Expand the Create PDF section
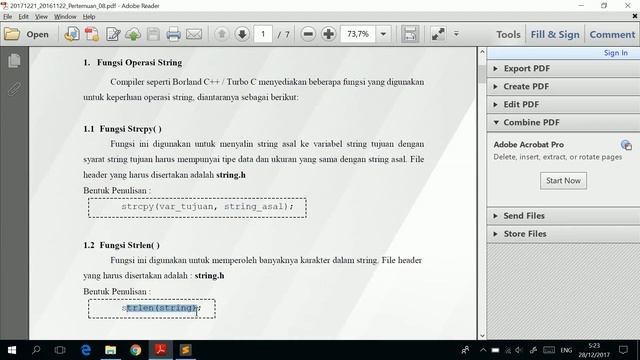Screen dimensions: 640x360 coord(563,87)
